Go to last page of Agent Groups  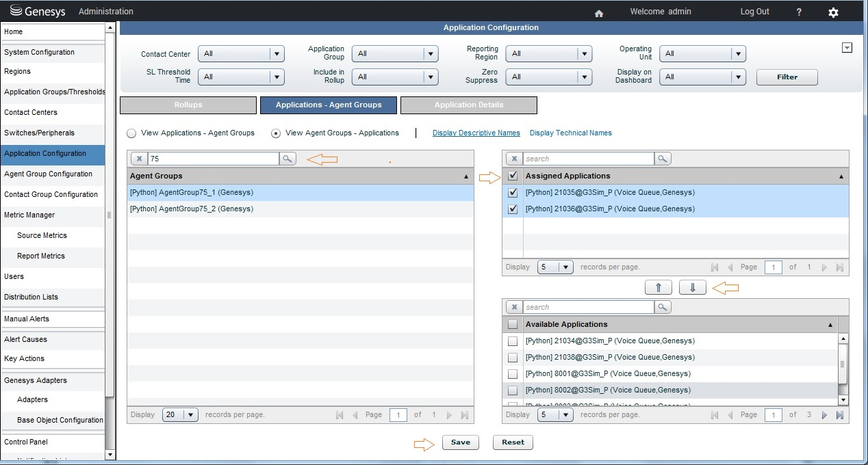pos(465,415)
